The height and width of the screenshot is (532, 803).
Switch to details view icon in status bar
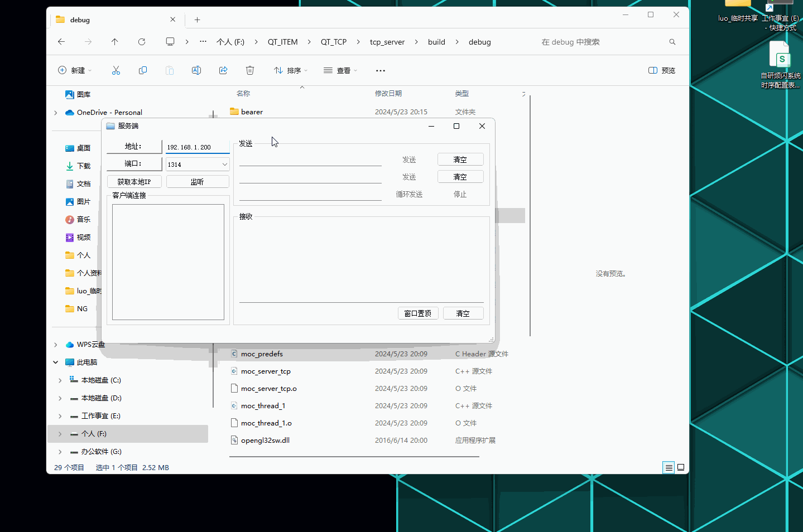pos(669,467)
